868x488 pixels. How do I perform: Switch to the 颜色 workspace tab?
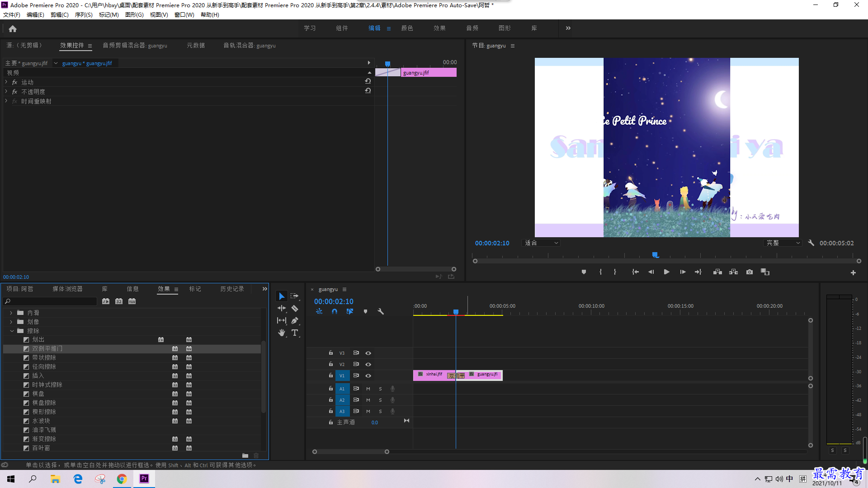click(x=407, y=28)
